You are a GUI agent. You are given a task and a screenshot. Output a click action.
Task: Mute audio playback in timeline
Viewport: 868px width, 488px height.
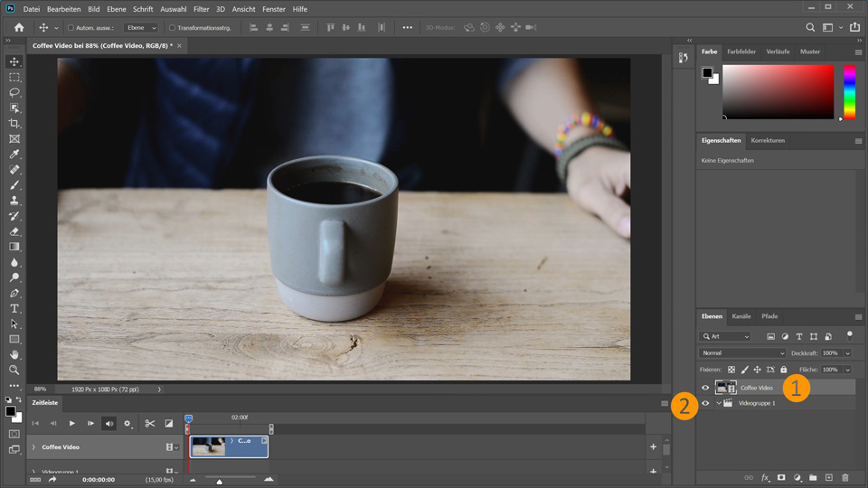(109, 423)
